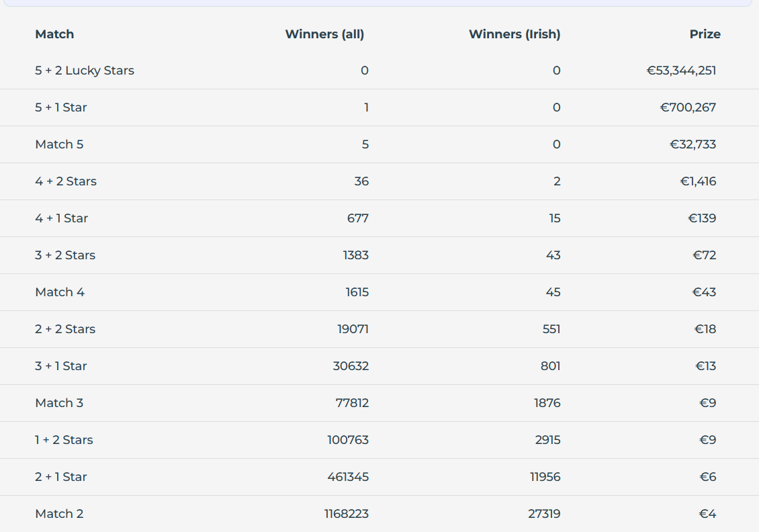Click the Match column header

click(x=54, y=34)
